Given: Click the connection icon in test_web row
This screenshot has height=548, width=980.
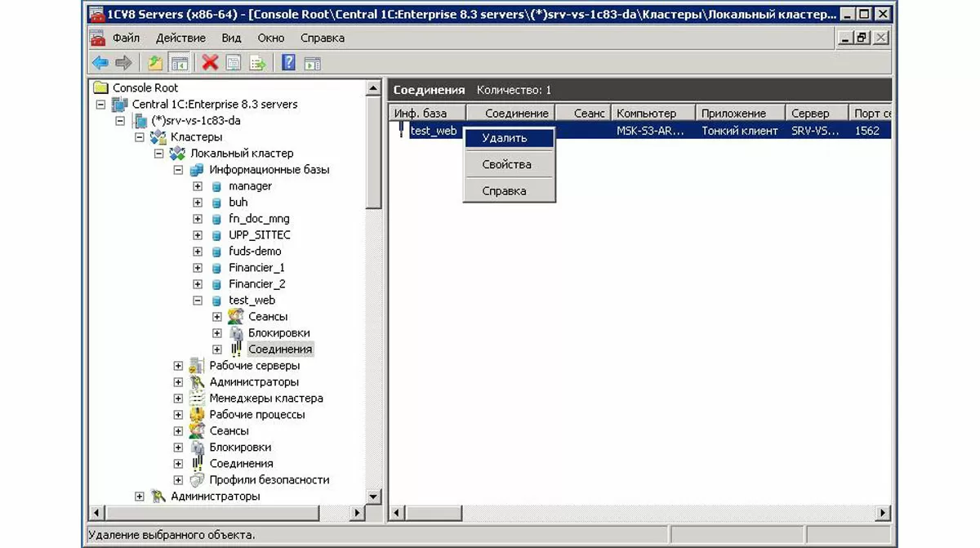Looking at the screenshot, I should pos(401,130).
